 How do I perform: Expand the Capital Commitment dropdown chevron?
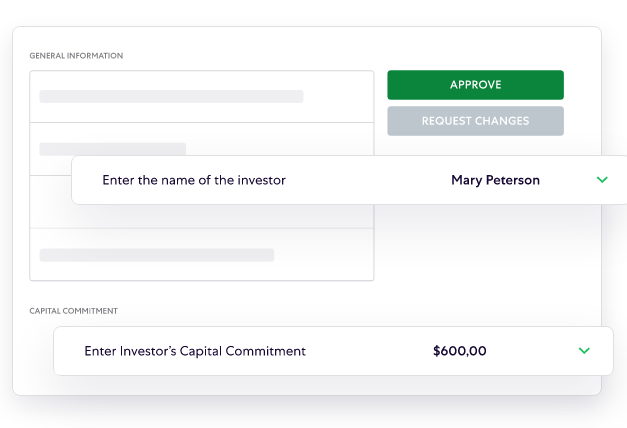pos(584,351)
